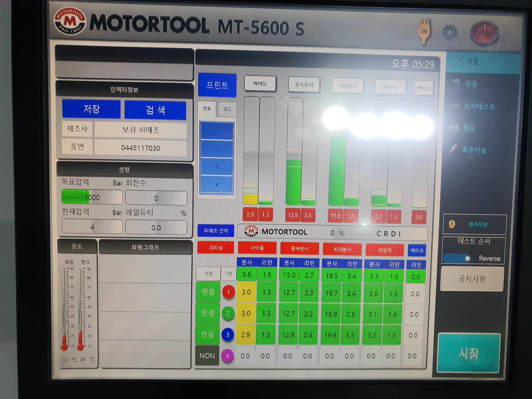Click the red 아이들 test button
The width and height of the screenshot is (532, 399).
pos(257,248)
